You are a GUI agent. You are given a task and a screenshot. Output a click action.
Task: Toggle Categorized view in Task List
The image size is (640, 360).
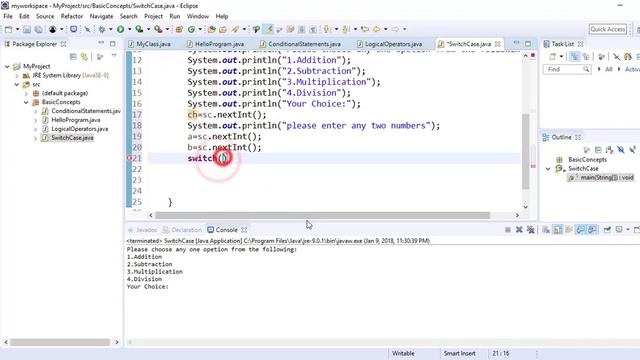(x=575, y=56)
